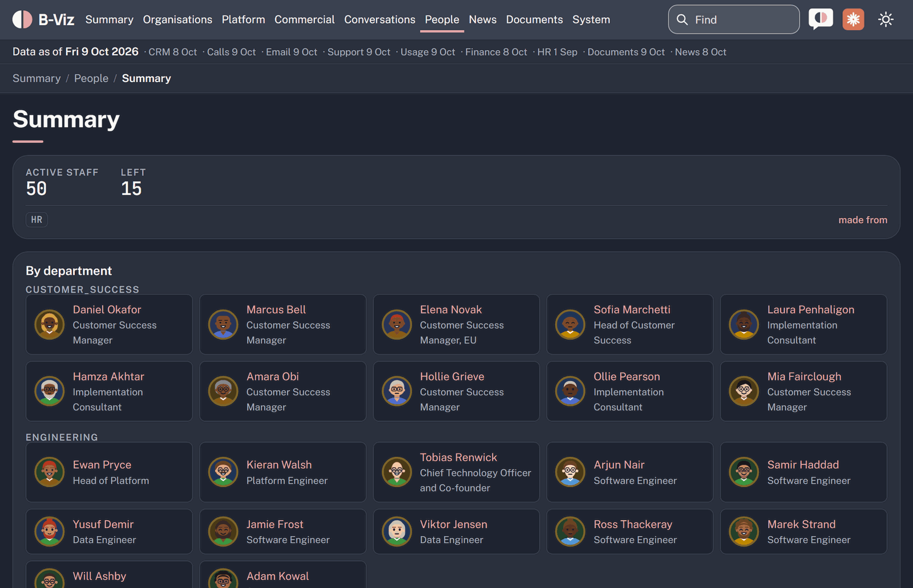
Task: Open Kieran Walsh's name link
Action: pos(279,465)
